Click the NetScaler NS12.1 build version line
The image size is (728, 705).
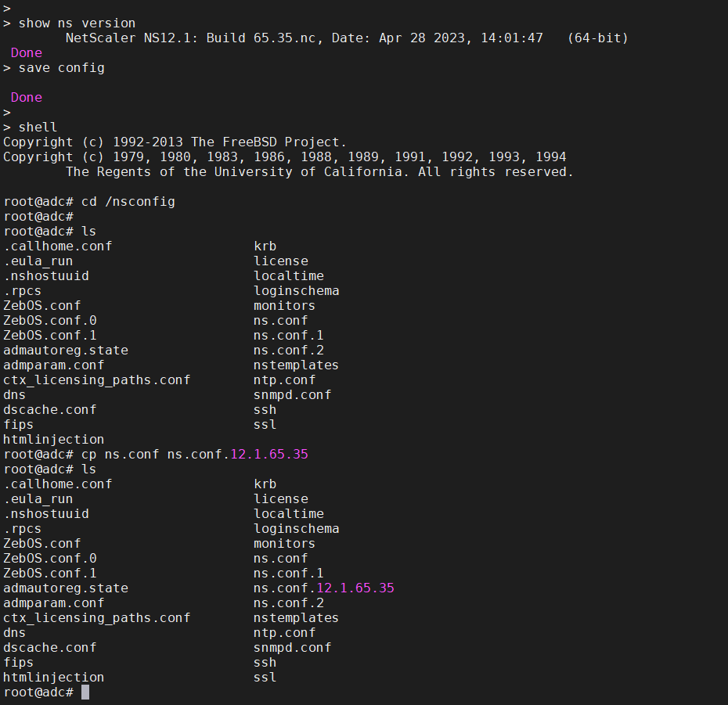pos(347,38)
